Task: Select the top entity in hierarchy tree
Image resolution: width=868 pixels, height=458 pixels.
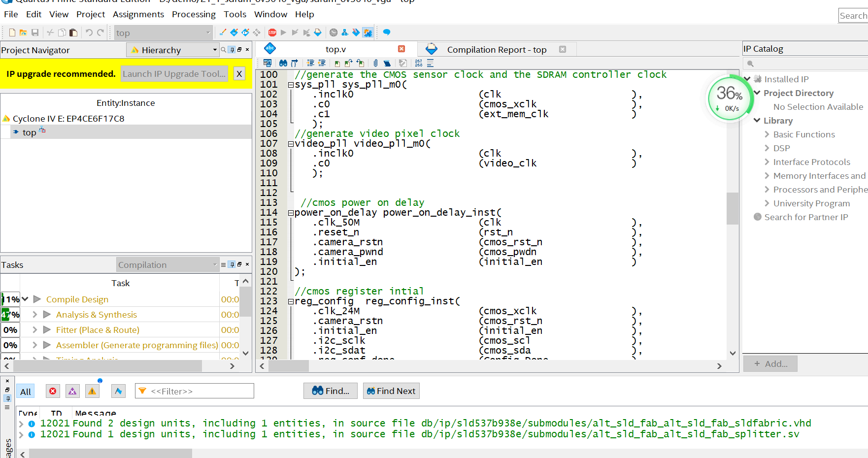Action: (29, 132)
